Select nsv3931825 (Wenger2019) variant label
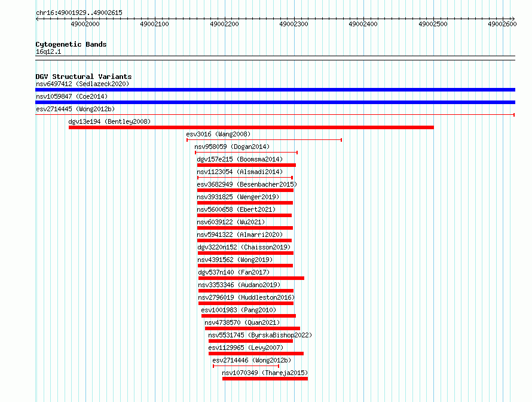Image resolution: width=532 pixels, height=402 pixels. (238, 197)
